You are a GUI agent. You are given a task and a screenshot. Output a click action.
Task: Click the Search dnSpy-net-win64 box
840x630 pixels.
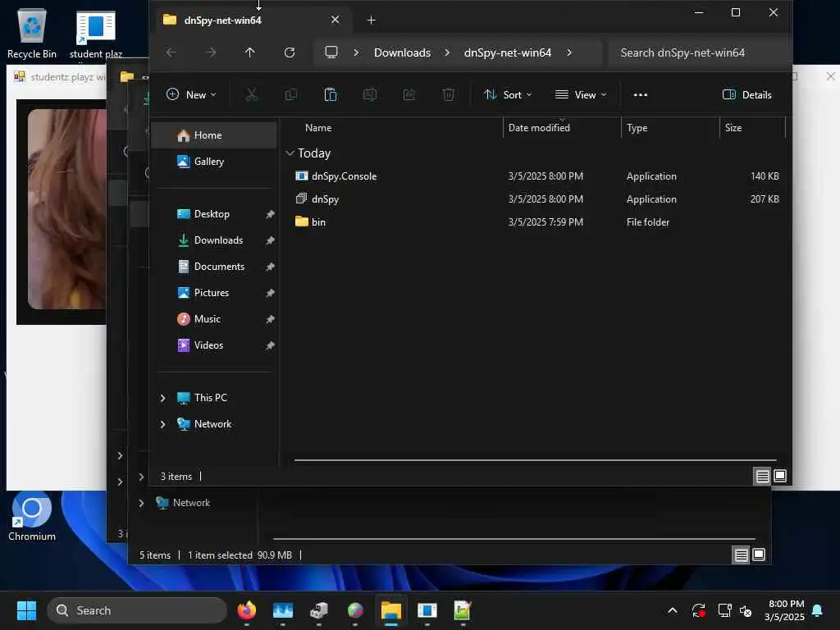point(699,52)
